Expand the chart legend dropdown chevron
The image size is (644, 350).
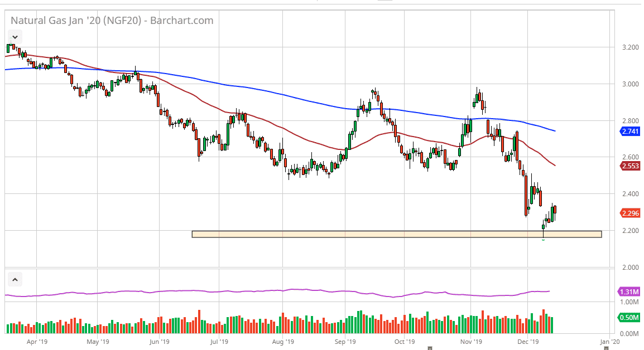pyautogui.click(x=15, y=37)
